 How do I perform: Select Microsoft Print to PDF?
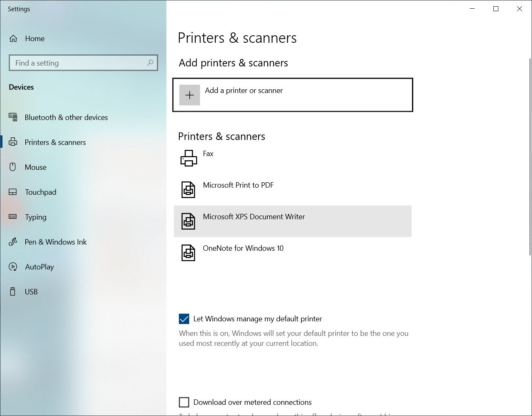[x=293, y=190]
